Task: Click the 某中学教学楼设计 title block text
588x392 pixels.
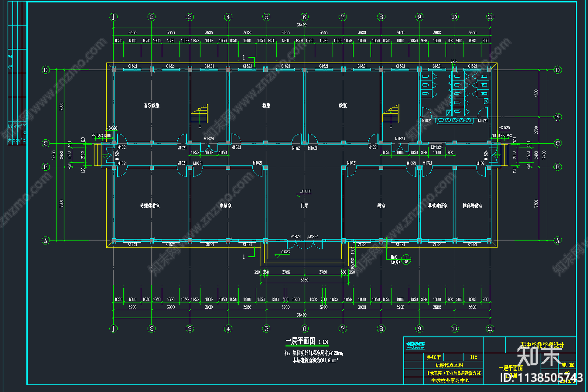Action: tap(542, 345)
